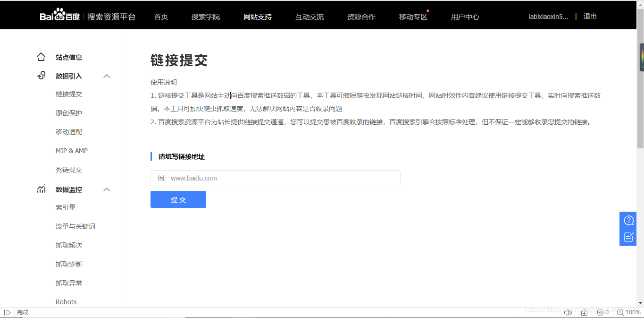Collapse the 数据引入 section chevron
Viewport: 644px width, 318px height.
(x=107, y=76)
